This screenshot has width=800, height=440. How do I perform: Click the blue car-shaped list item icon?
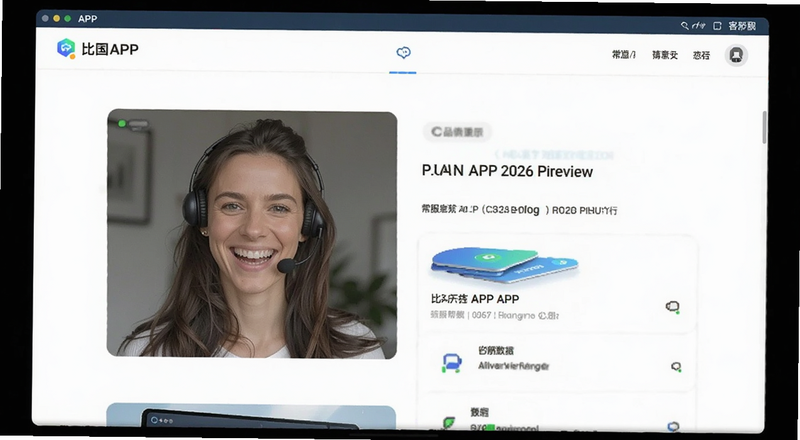coord(452,363)
